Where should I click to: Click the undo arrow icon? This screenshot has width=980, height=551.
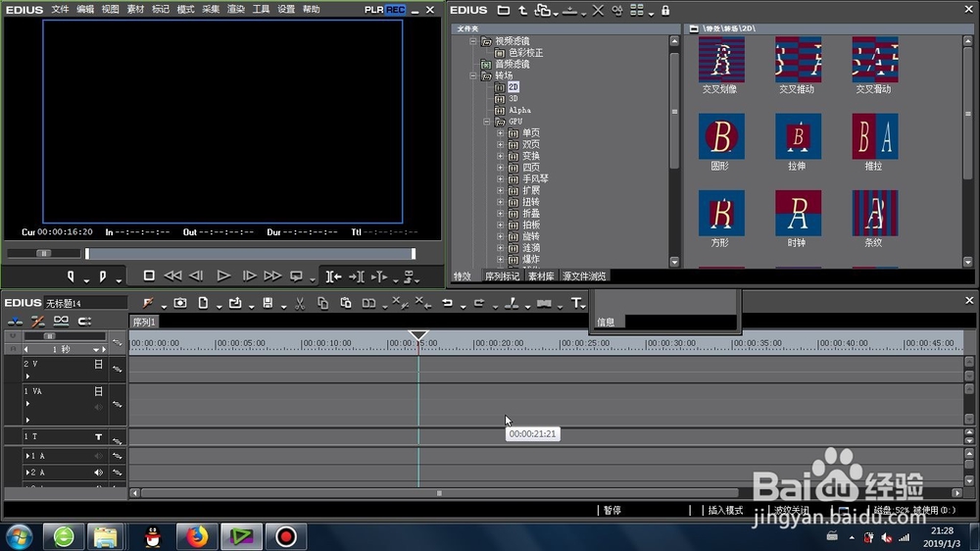click(x=447, y=303)
